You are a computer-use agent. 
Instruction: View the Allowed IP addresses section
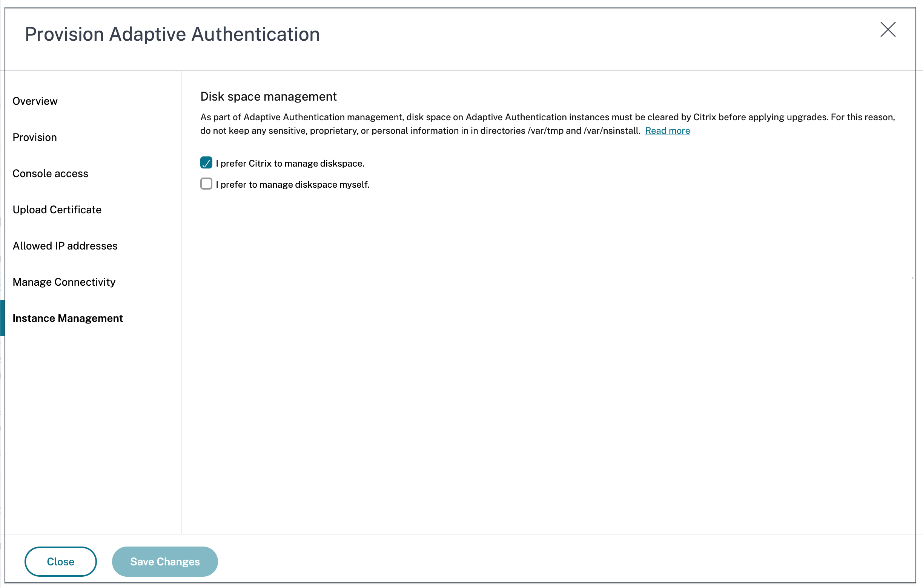coord(65,245)
